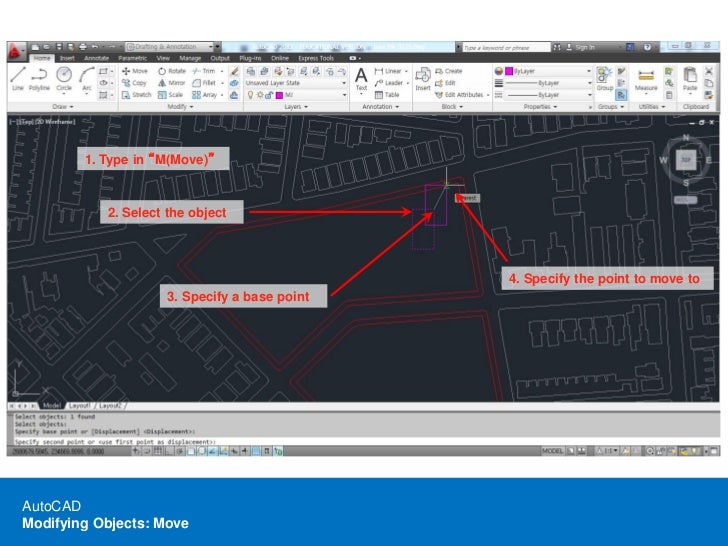Toggle the group selection button
728x546 pixels.
621,95
